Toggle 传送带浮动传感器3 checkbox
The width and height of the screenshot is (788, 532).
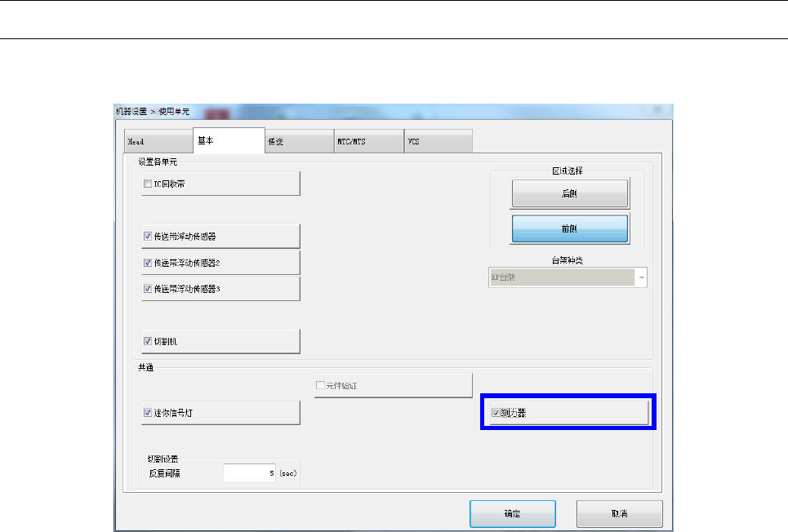pos(148,289)
